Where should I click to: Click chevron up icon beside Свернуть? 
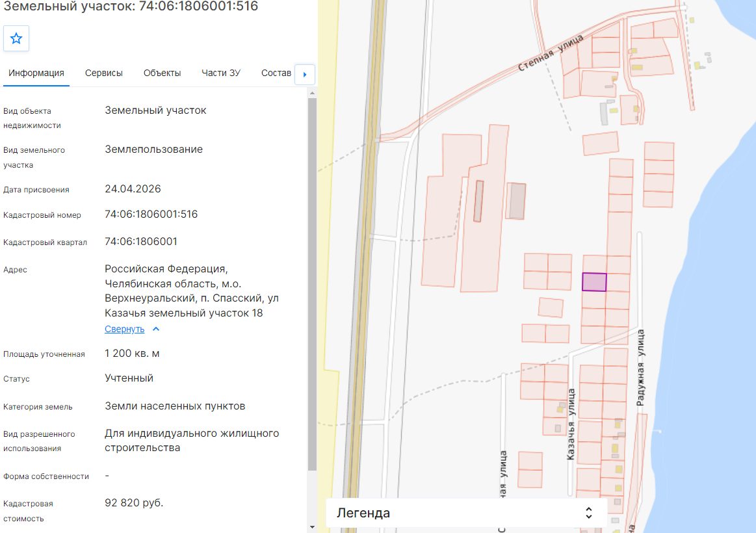(x=156, y=329)
